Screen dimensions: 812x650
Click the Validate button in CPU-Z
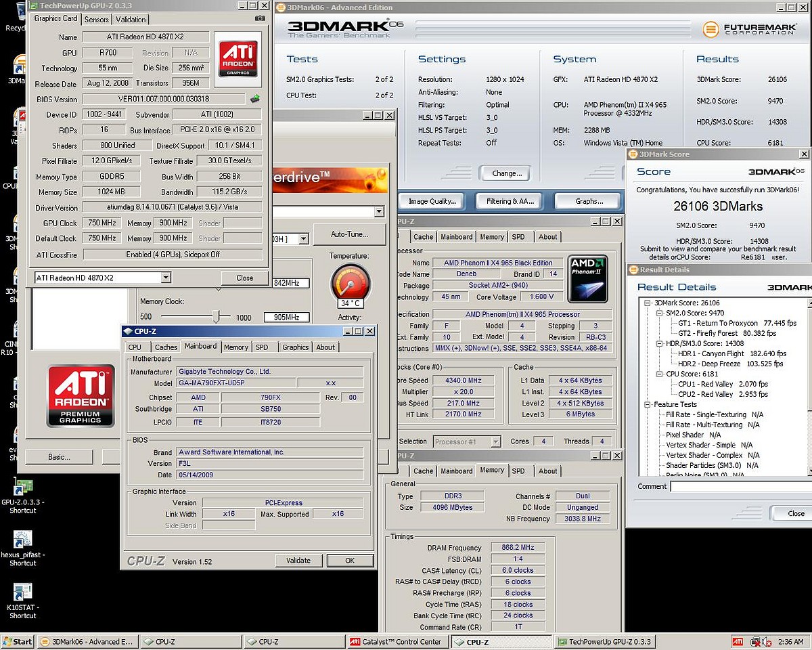tap(298, 561)
